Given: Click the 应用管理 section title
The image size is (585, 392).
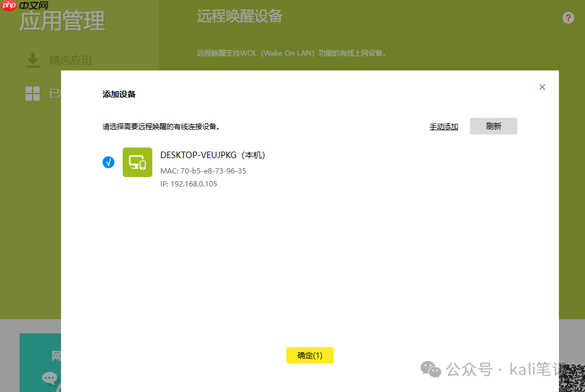Looking at the screenshot, I should 62,22.
